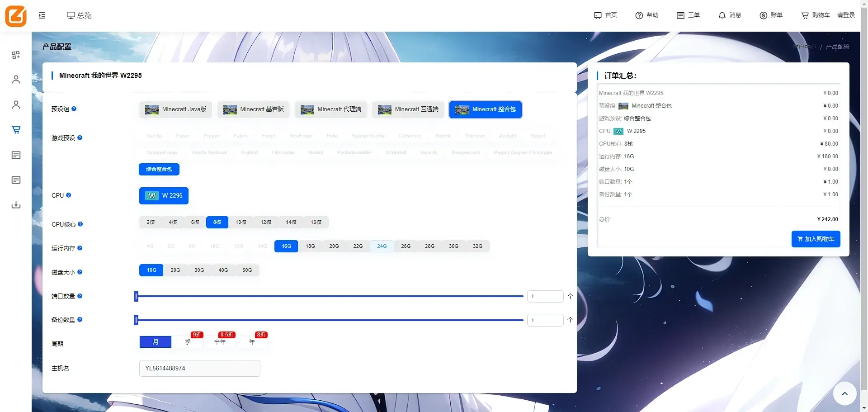
Task: Select 26G running memory
Action: click(406, 246)
